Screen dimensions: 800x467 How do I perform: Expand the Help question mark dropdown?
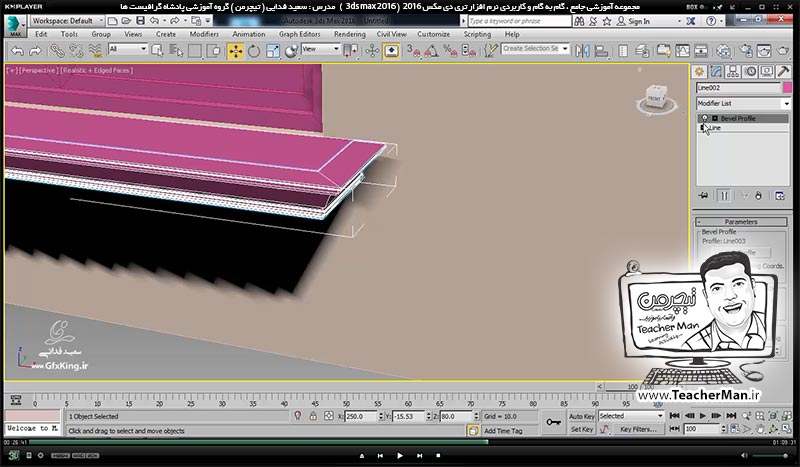720,21
